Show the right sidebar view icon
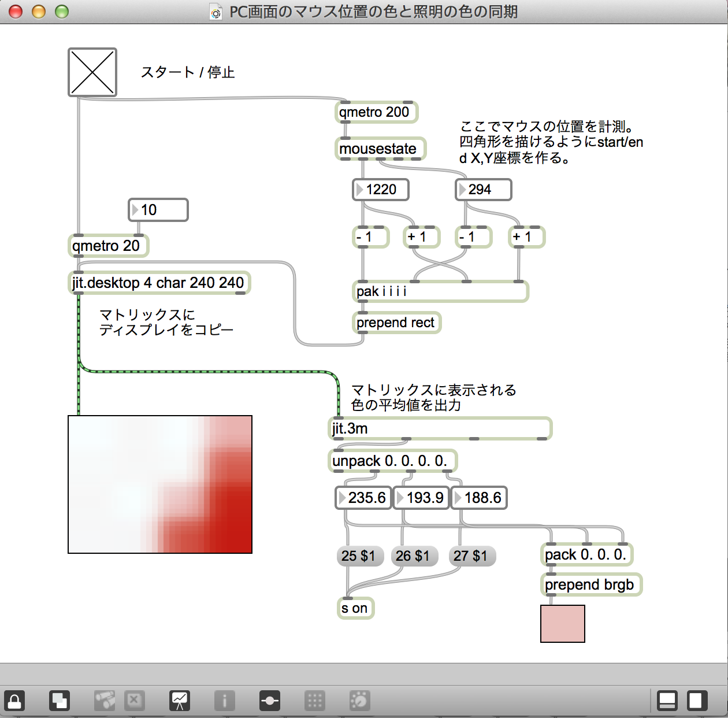This screenshot has width=728, height=718. 697,701
